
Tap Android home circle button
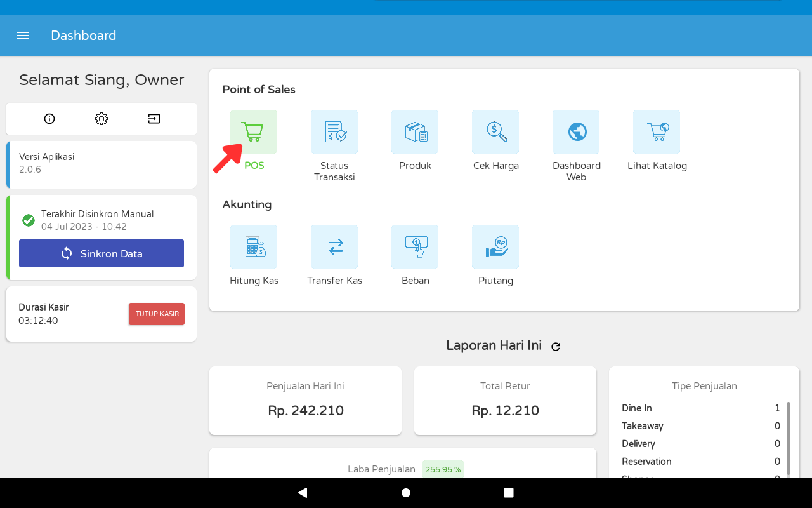pyautogui.click(x=406, y=493)
